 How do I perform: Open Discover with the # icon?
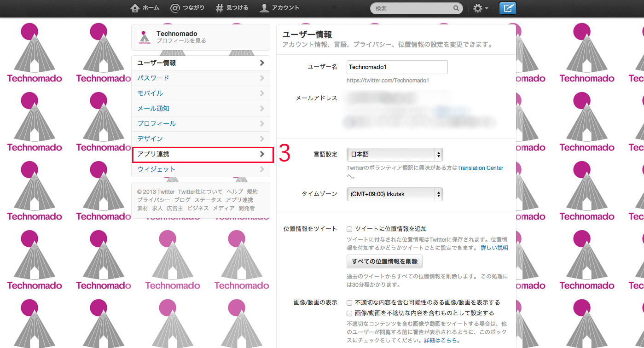[x=220, y=8]
